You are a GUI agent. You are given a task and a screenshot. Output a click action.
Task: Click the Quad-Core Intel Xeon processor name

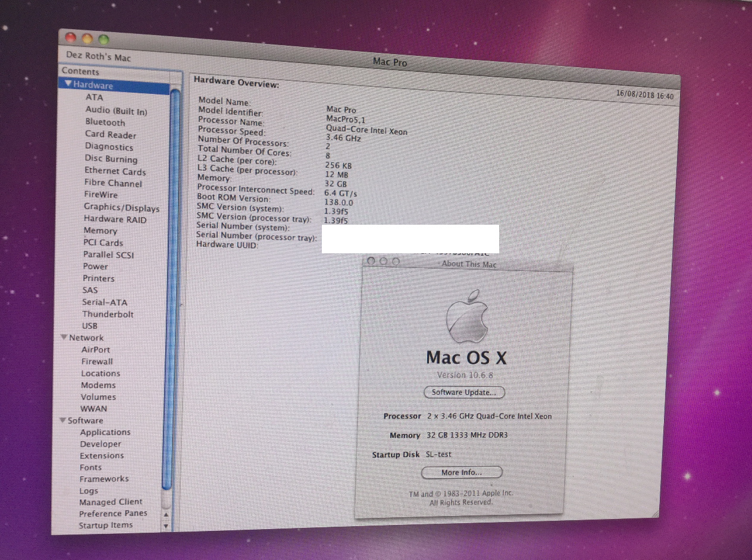pos(366,130)
